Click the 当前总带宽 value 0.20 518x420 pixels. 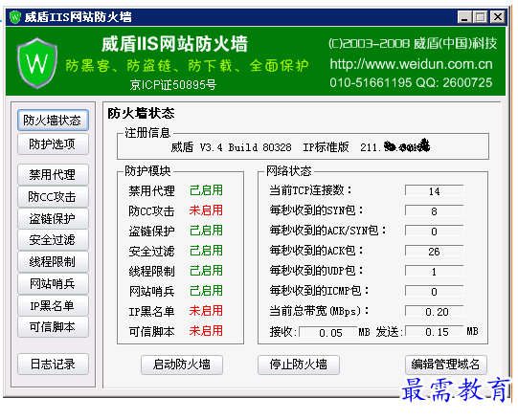pyautogui.click(x=435, y=311)
